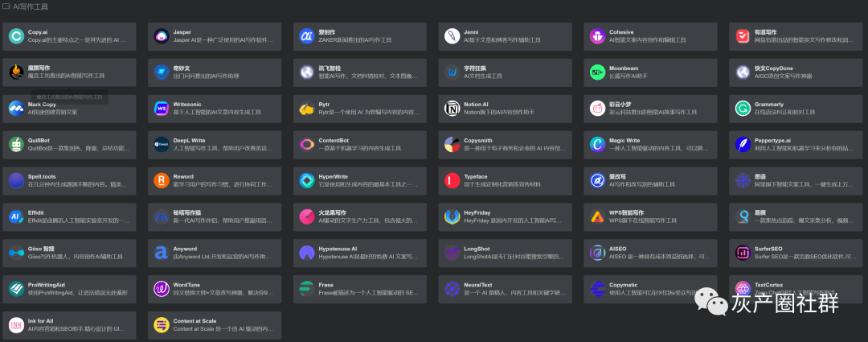Click the ProWritingAid card title

pyautogui.click(x=47, y=285)
